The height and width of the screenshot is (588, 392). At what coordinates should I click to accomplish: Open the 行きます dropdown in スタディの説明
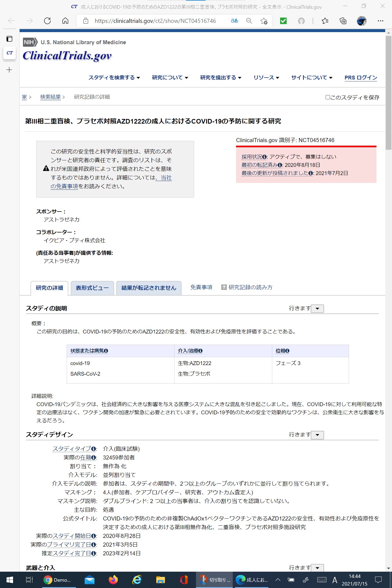[x=317, y=309]
